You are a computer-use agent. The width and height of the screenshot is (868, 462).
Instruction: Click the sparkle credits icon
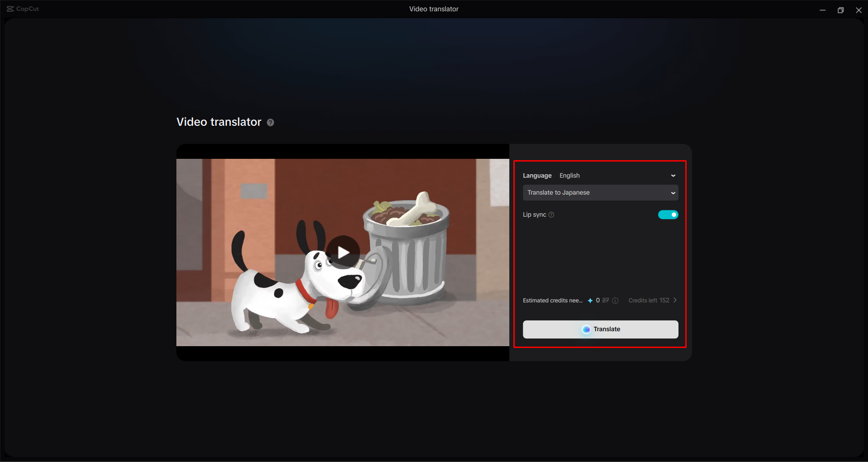coord(591,300)
